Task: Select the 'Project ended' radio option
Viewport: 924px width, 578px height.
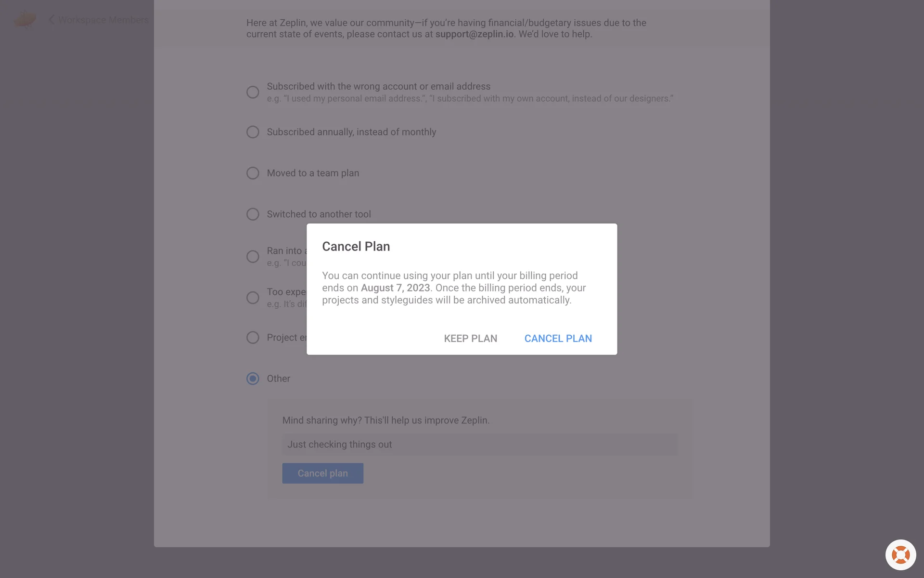Action: point(253,338)
